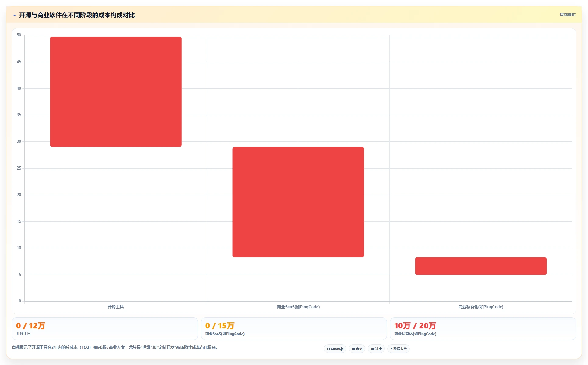Click the 0 / 12万 value text
Viewport: 588px width, 365px height.
coord(31,326)
